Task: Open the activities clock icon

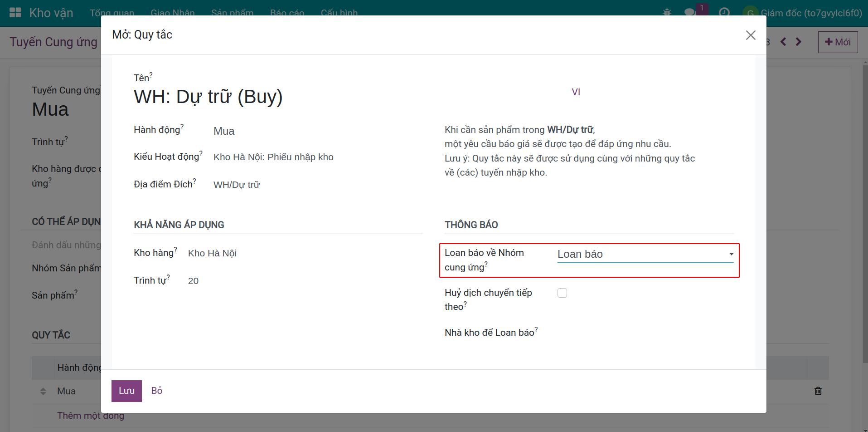Action: coord(724,13)
